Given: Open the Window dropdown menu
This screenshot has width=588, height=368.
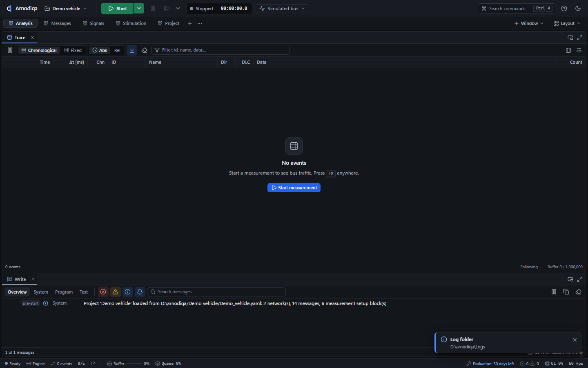Looking at the screenshot, I should pos(529,23).
